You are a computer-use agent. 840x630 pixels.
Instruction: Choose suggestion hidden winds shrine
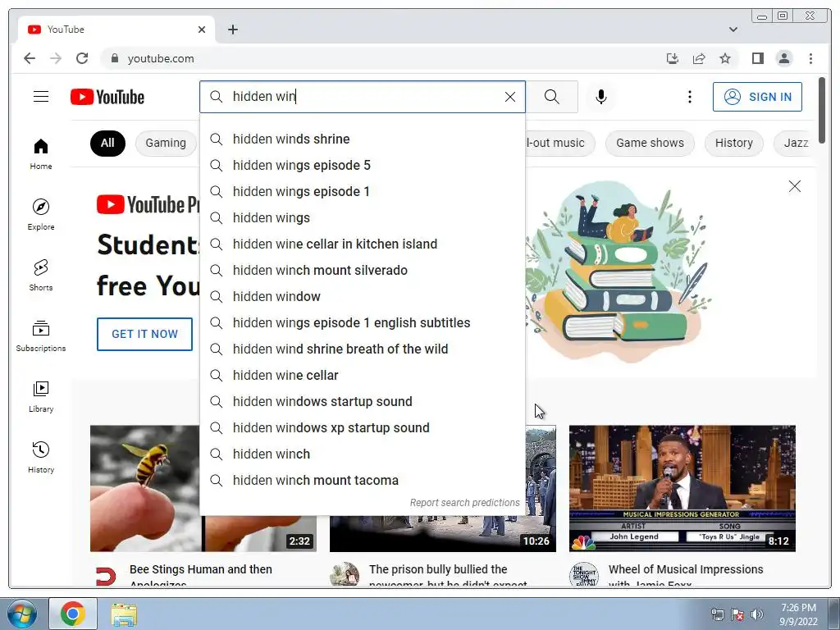coord(363,139)
